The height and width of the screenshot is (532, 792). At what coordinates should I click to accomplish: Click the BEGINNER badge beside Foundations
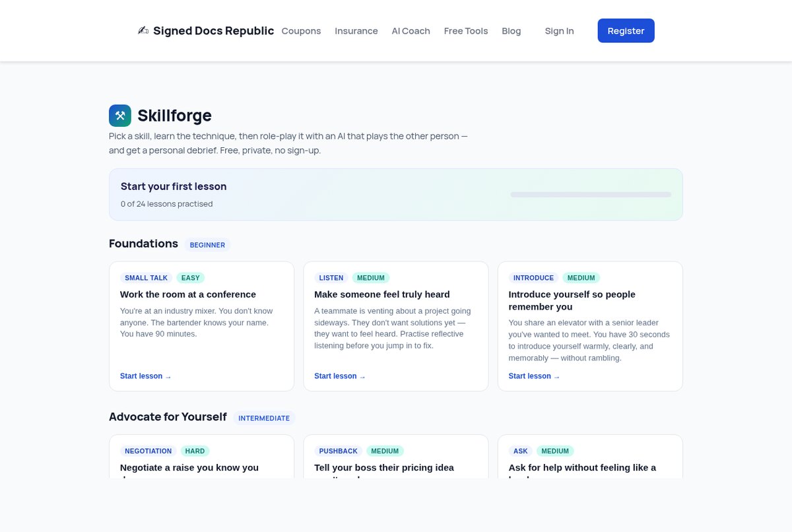click(x=207, y=245)
